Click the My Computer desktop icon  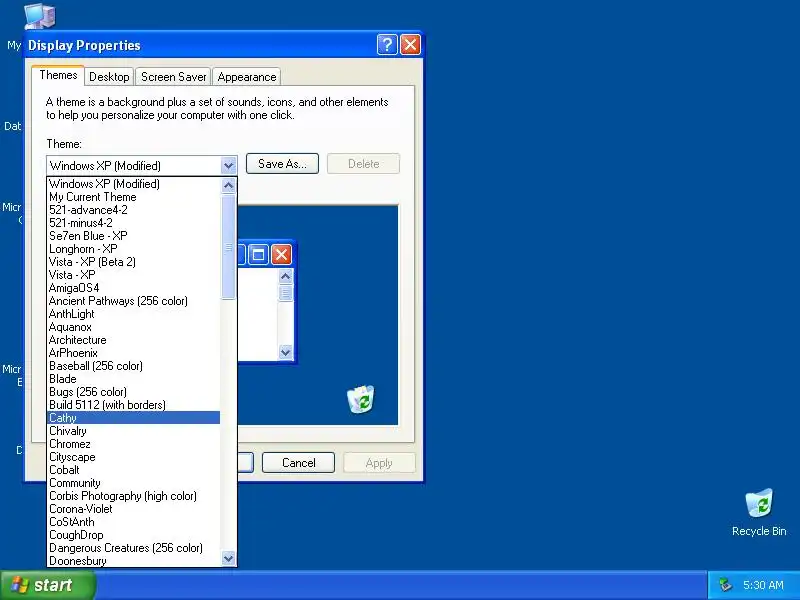(x=39, y=15)
